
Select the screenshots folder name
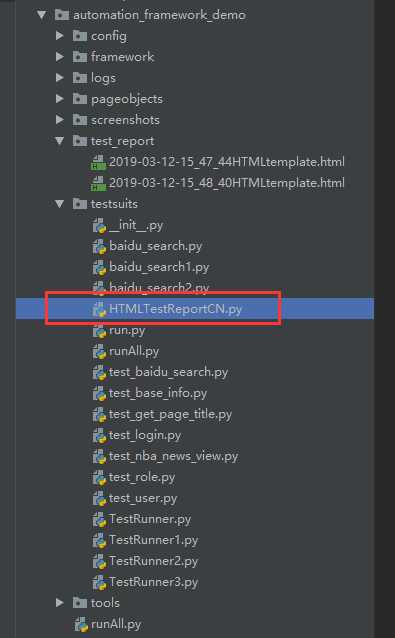(x=125, y=120)
